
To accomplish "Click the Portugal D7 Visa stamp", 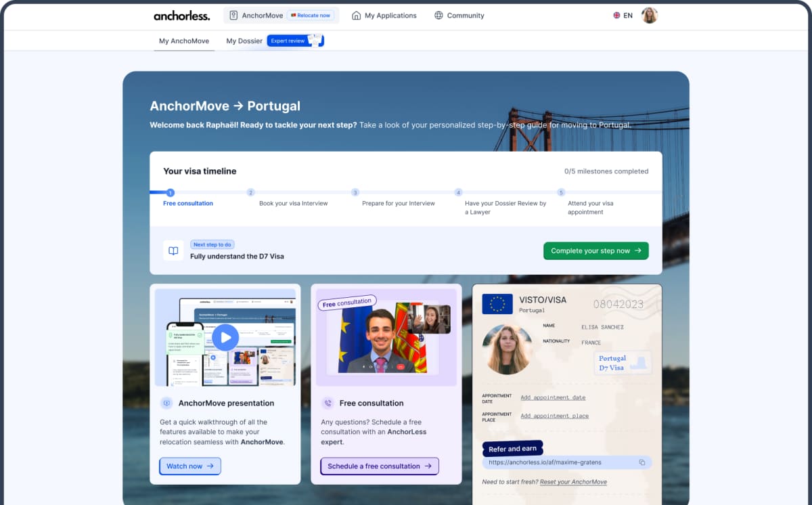I will click(622, 363).
